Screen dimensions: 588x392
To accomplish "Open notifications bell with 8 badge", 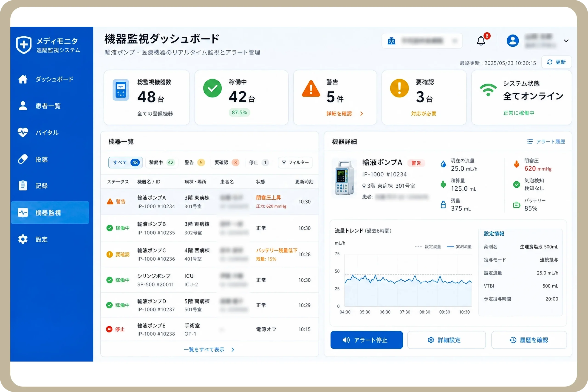I will coord(481,41).
